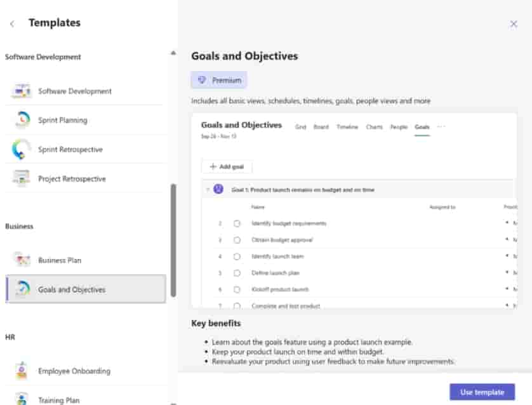Open the Project Retrospective template icon

[21, 178]
